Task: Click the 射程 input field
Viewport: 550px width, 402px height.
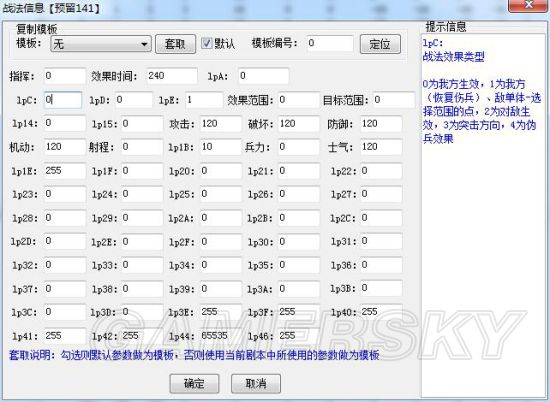Action: click(142, 147)
